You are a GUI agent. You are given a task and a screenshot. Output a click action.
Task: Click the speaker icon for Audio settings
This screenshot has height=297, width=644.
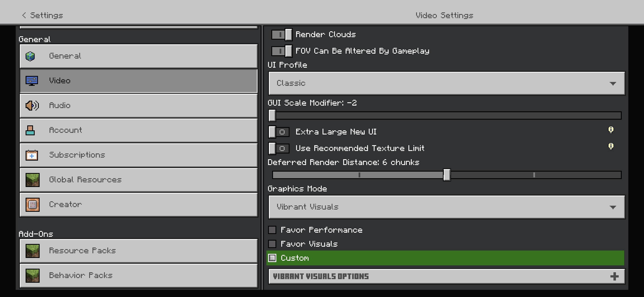(x=32, y=106)
